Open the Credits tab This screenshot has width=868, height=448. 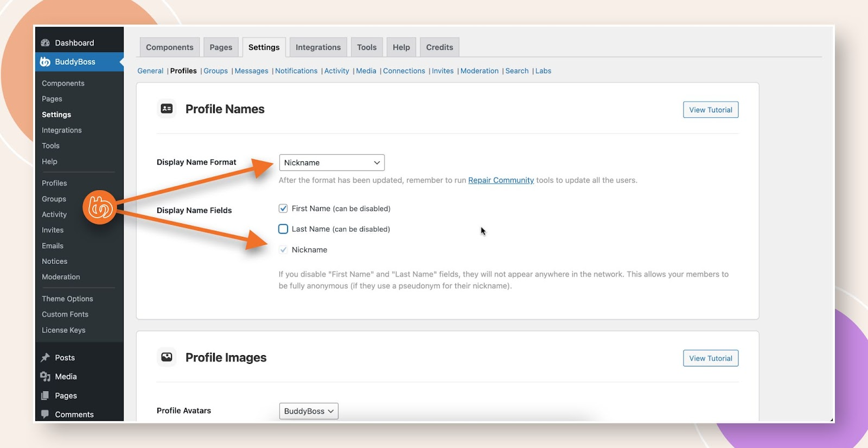tap(439, 47)
